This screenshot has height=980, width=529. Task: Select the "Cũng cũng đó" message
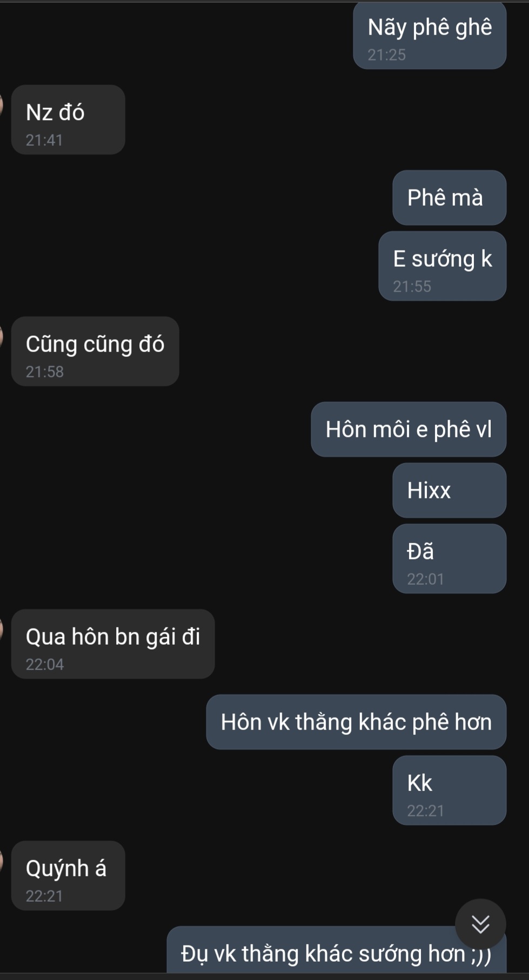95,352
